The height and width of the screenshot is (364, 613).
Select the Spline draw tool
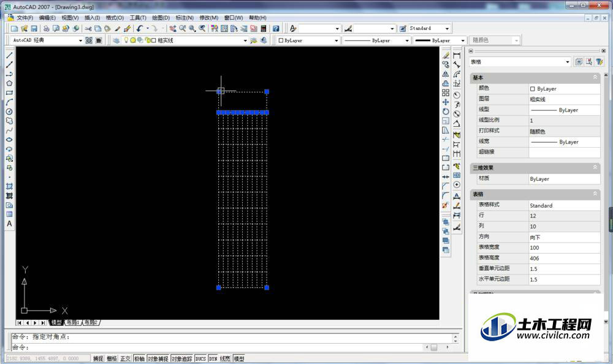click(9, 130)
